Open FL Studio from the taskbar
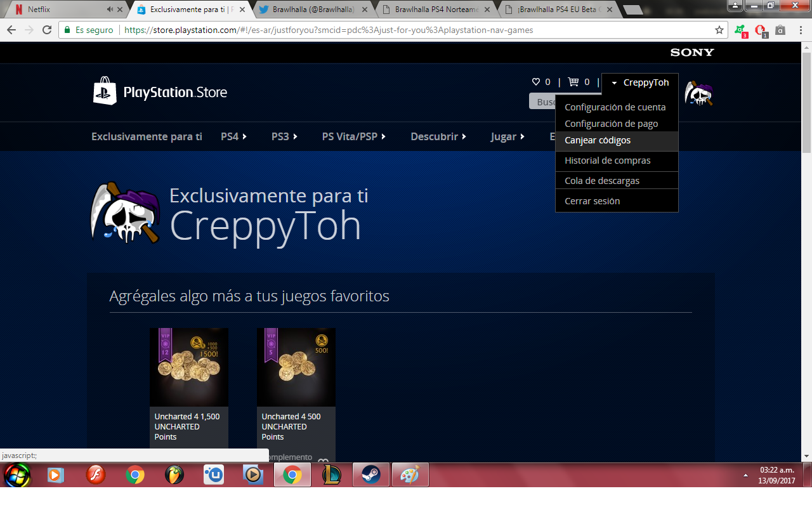 (x=174, y=475)
